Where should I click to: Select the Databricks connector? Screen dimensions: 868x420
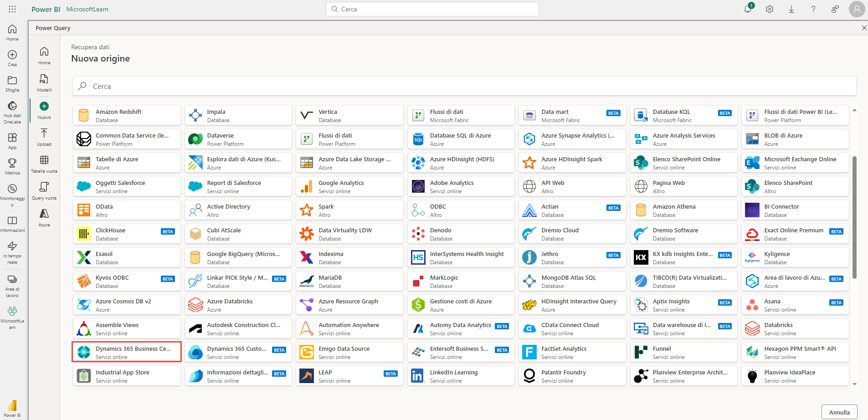[796, 328]
